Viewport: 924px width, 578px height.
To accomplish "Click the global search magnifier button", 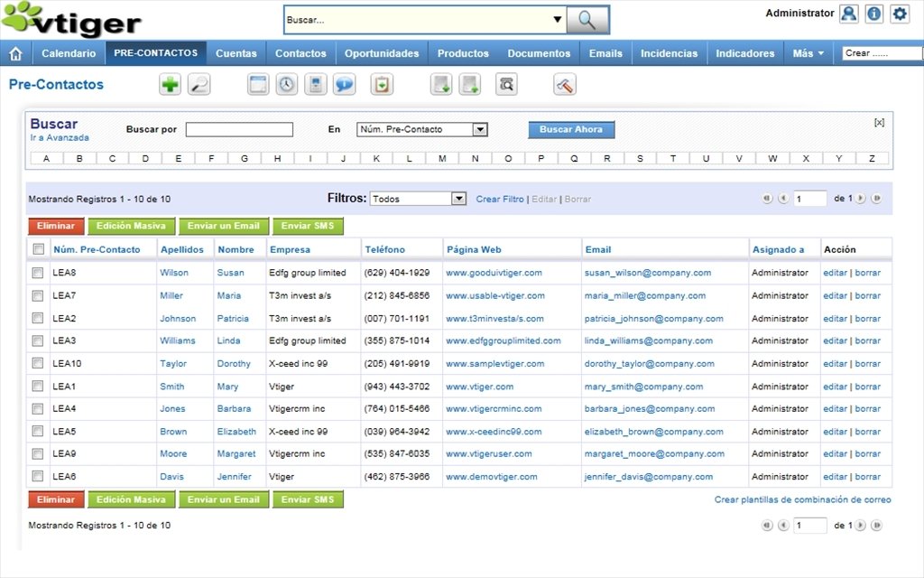I will click(587, 20).
